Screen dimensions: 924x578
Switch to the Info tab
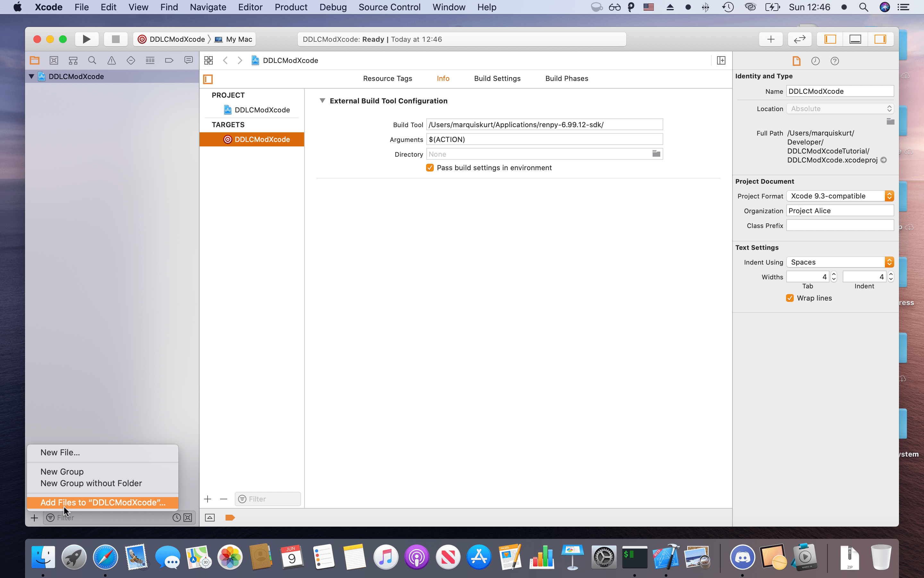pyautogui.click(x=443, y=78)
